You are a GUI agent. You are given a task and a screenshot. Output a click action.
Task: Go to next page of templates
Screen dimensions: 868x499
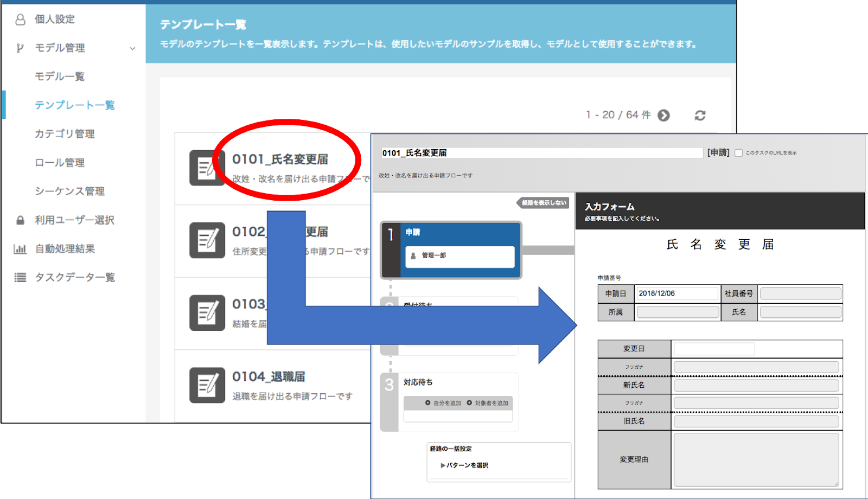click(663, 116)
